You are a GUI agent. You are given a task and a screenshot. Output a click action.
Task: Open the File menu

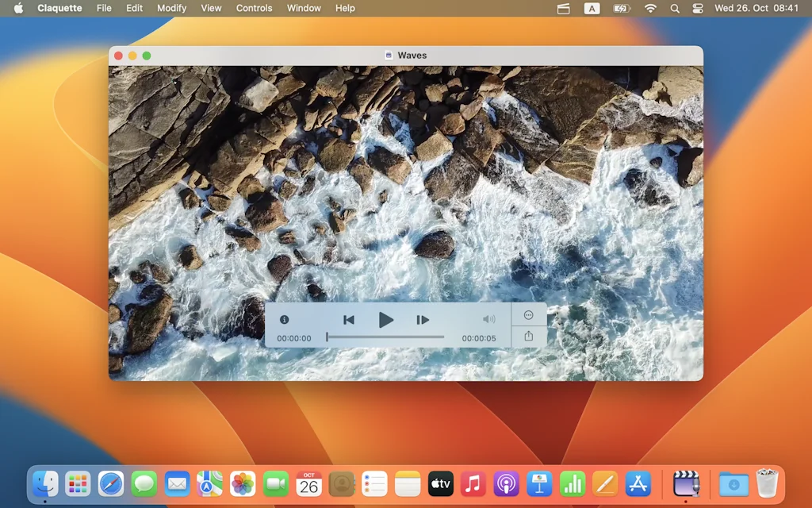(x=104, y=8)
